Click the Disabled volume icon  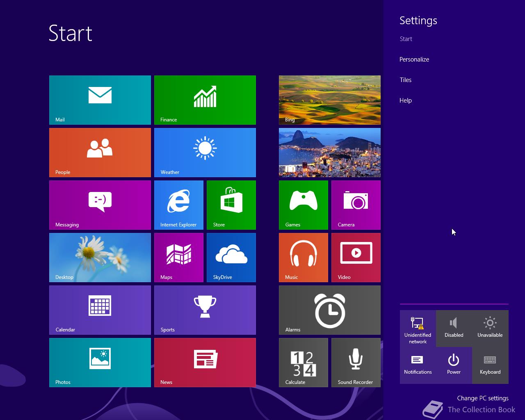[x=454, y=329]
